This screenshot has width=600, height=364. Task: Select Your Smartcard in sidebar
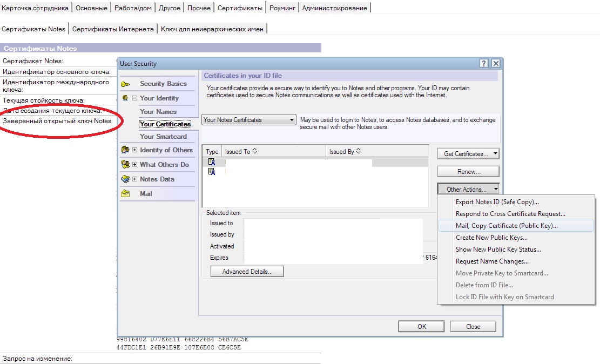point(163,137)
